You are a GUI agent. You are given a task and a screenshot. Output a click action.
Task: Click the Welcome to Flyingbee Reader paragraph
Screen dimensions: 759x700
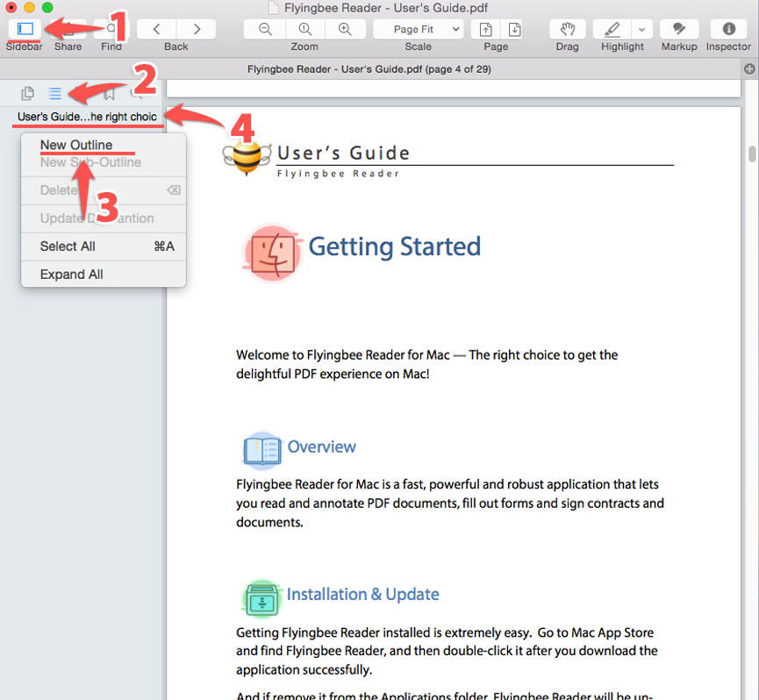[x=427, y=364]
